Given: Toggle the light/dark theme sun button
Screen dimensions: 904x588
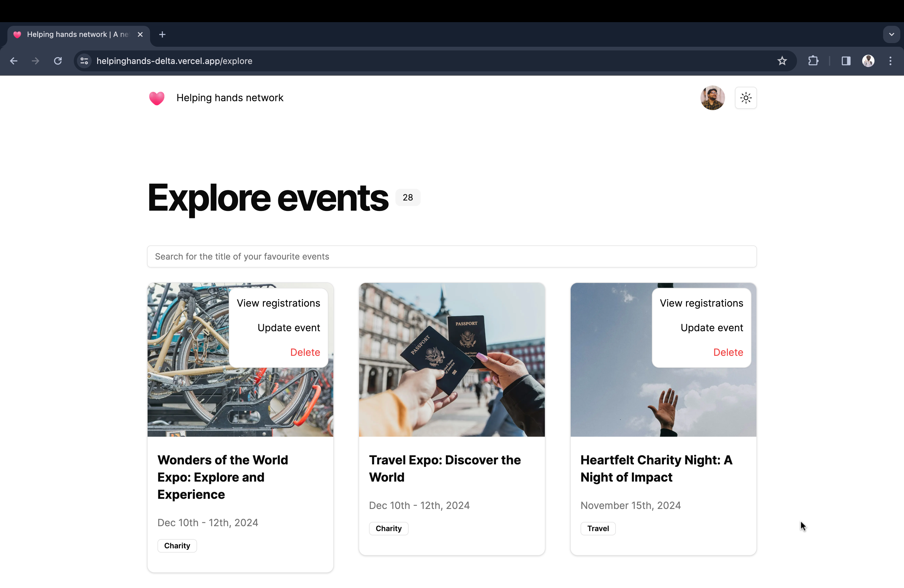Looking at the screenshot, I should point(746,98).
